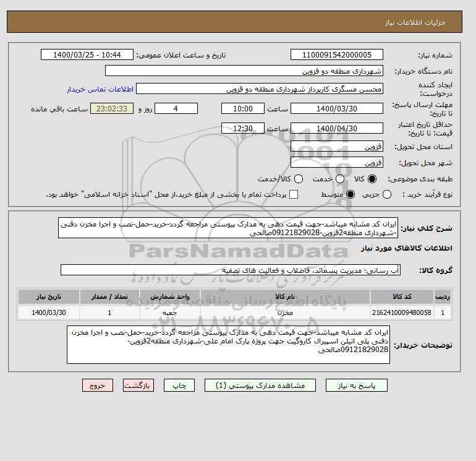This screenshot has height=461, width=476.
Task: Click the response time field 10:00
Action: 243,108
